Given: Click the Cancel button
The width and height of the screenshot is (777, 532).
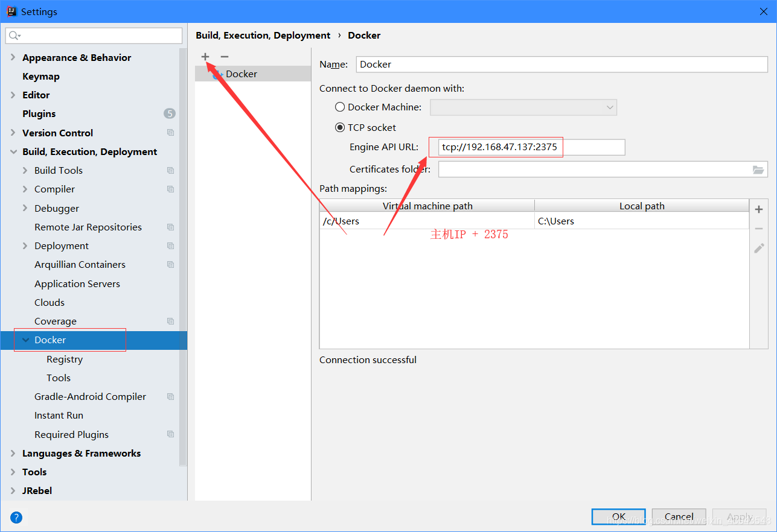Looking at the screenshot, I should coord(679,516).
